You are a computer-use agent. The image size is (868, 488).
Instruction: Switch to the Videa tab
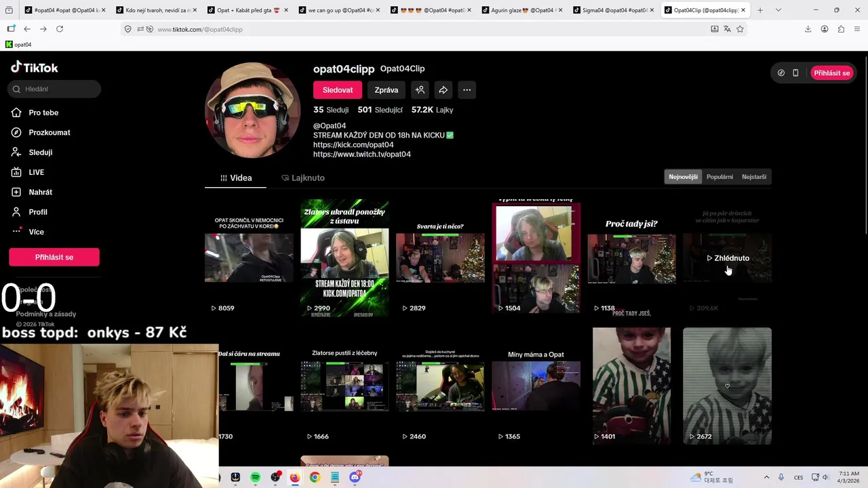tap(236, 178)
